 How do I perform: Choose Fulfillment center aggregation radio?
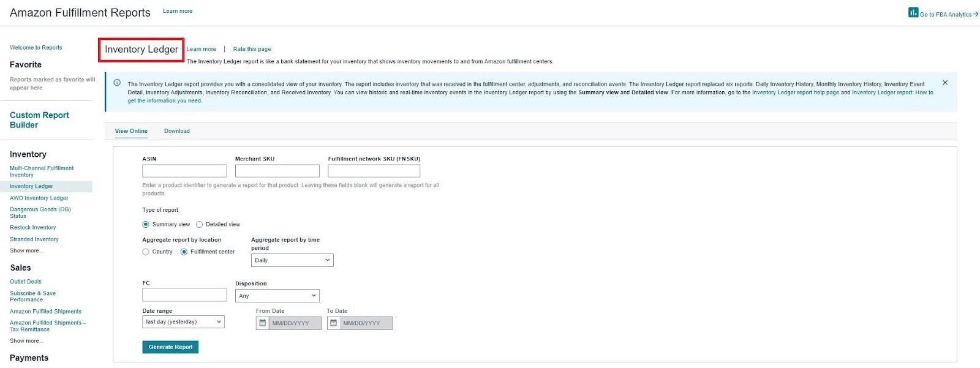coord(184,252)
